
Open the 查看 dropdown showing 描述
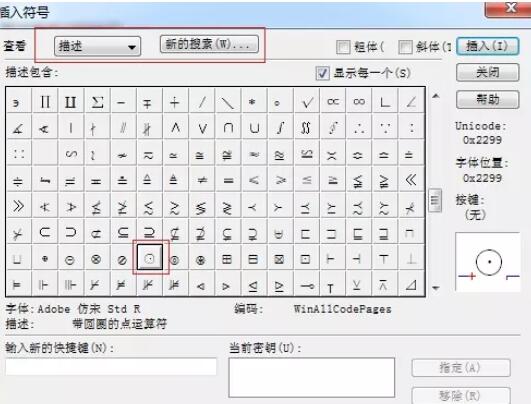97,46
